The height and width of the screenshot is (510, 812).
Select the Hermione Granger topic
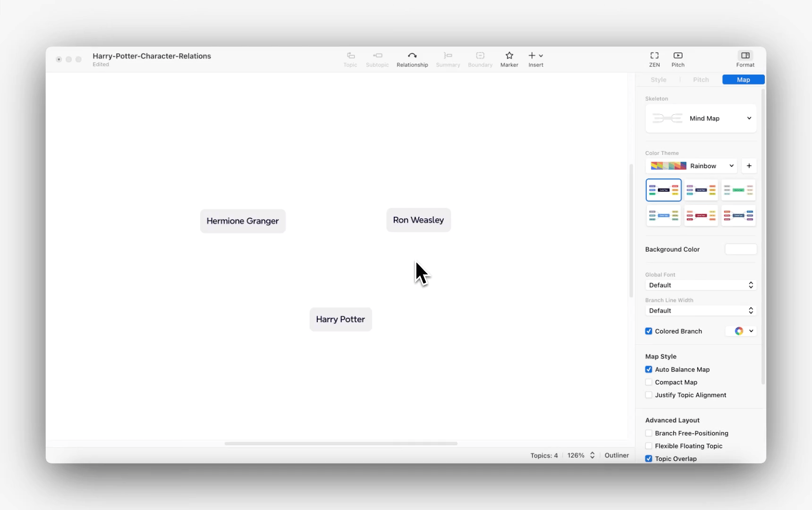(243, 221)
